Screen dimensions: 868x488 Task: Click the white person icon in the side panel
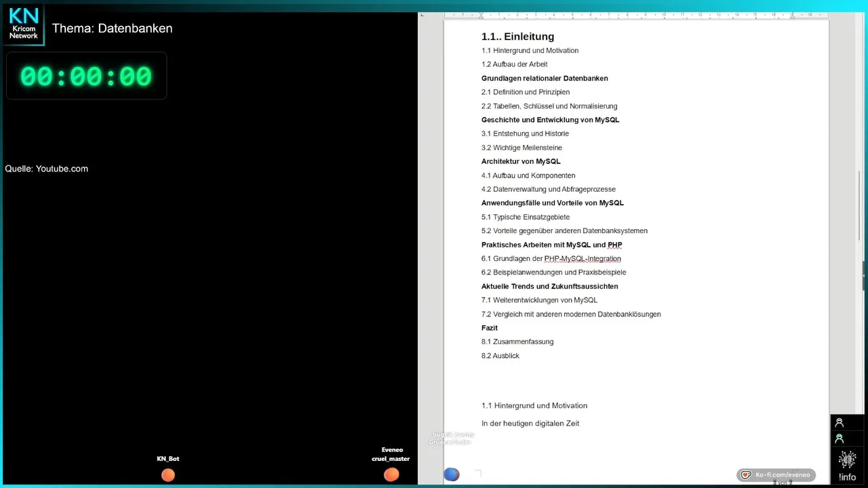point(839,423)
